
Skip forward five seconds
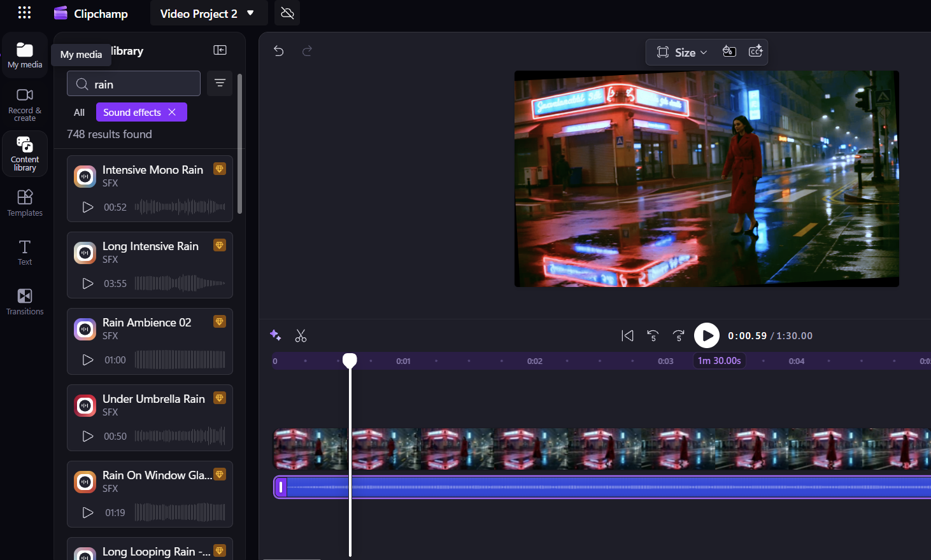point(679,335)
